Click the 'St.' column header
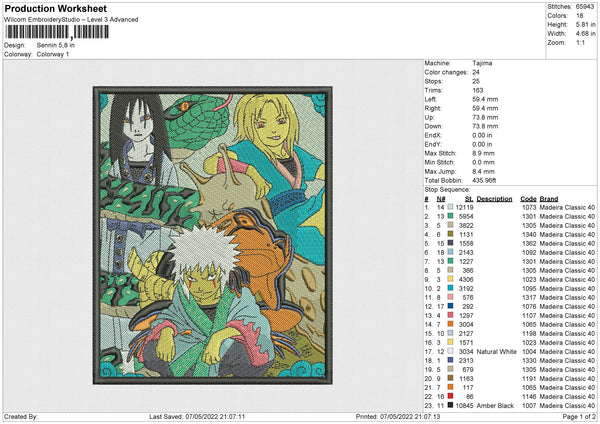The height and width of the screenshot is (424, 600). (469, 199)
